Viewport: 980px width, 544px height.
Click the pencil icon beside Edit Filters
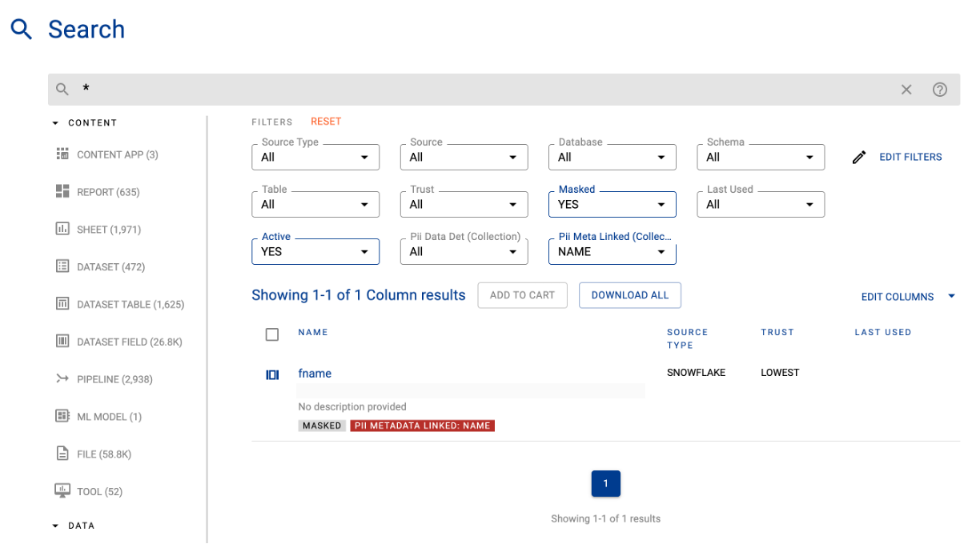(859, 158)
